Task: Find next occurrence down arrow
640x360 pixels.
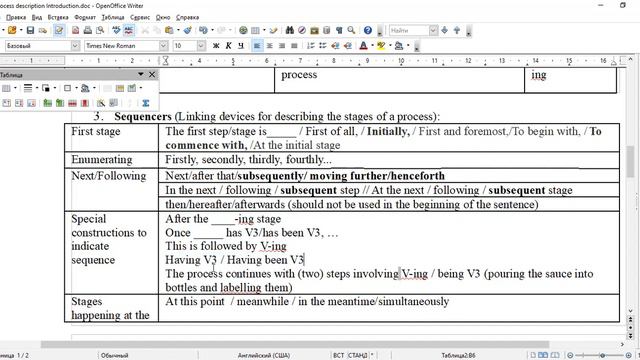Action: (x=445, y=30)
